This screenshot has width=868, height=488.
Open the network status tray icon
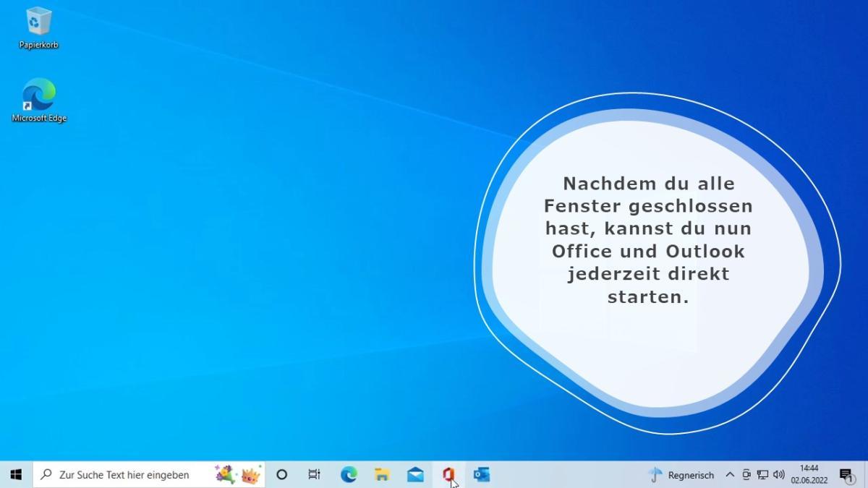(x=762, y=474)
